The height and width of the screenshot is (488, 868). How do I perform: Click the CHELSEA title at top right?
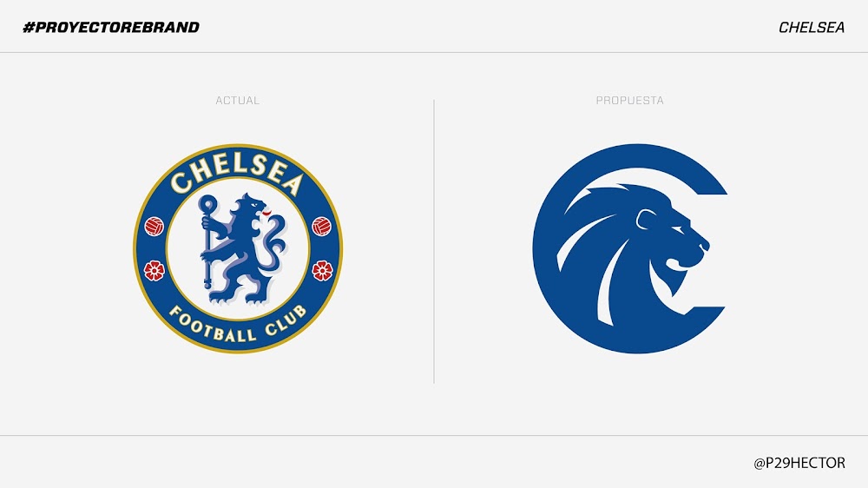click(812, 27)
